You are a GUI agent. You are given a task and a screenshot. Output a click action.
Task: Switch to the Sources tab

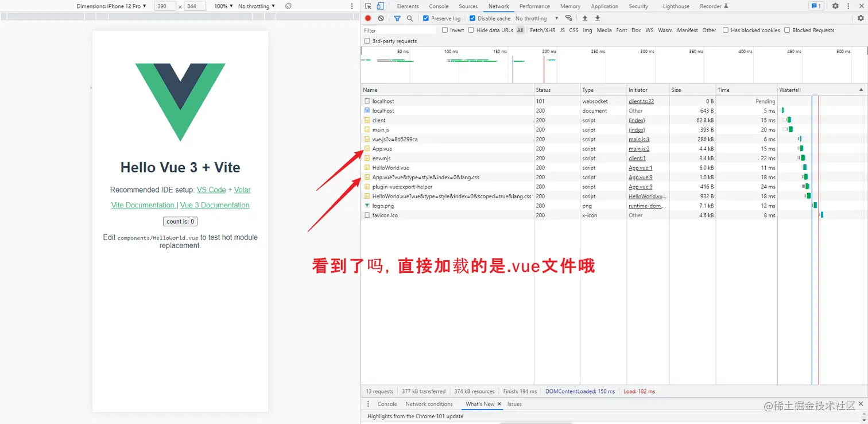468,6
